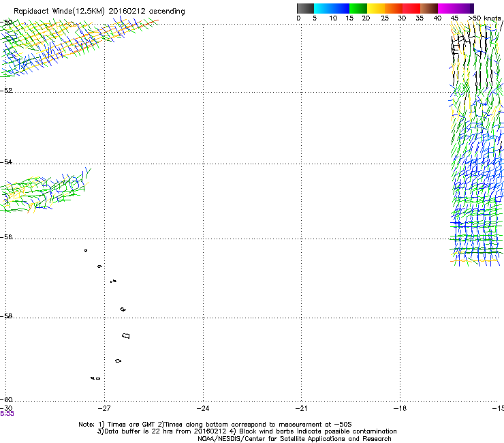Pick the cyan-blue 5–15 knots legend segment

point(332,8)
